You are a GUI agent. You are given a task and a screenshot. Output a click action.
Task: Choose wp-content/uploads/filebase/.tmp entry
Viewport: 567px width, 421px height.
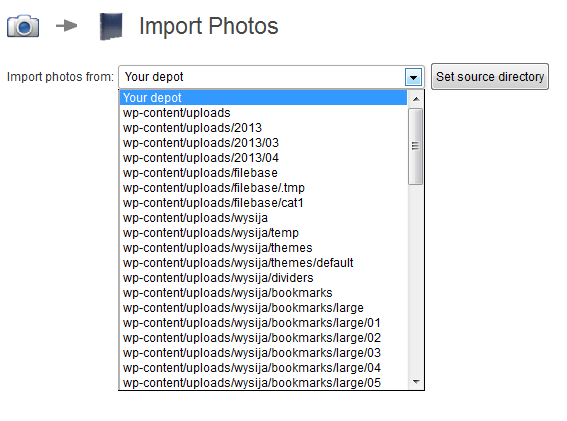[x=263, y=188]
